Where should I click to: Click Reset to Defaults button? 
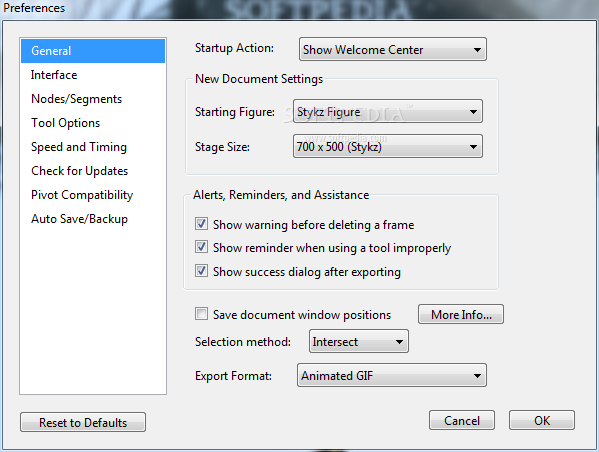tap(83, 422)
